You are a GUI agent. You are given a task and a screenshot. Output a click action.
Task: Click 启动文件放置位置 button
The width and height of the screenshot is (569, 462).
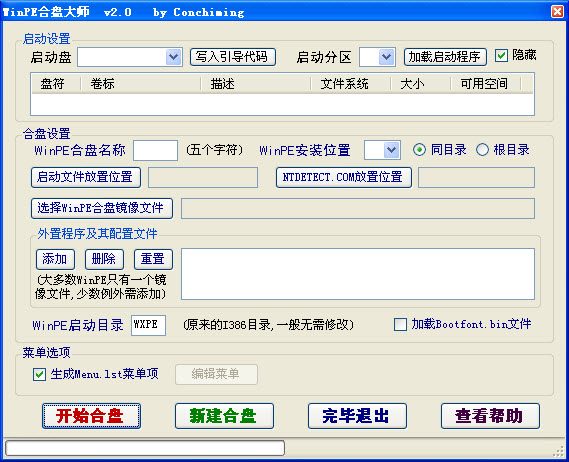(86, 177)
